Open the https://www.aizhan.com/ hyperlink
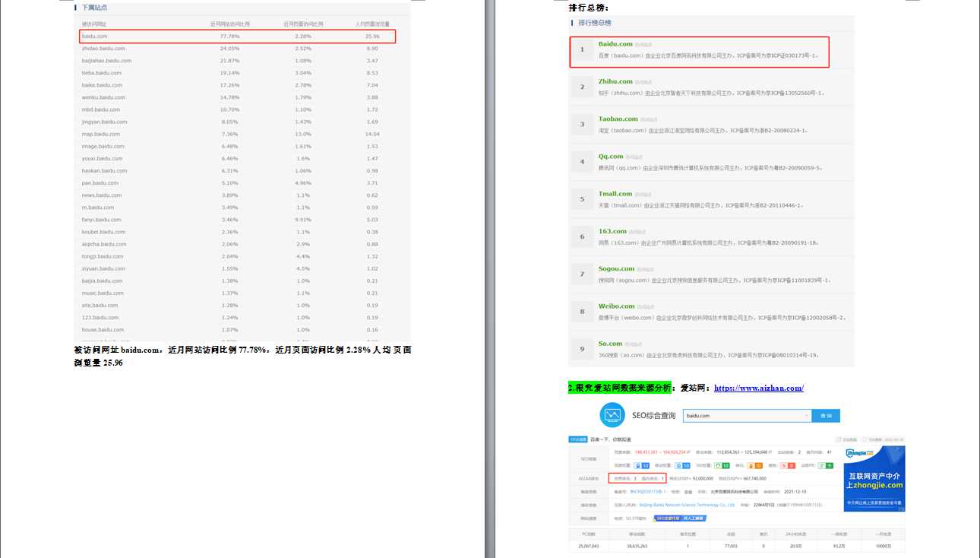Screen dimensions: 980x558 759,388
